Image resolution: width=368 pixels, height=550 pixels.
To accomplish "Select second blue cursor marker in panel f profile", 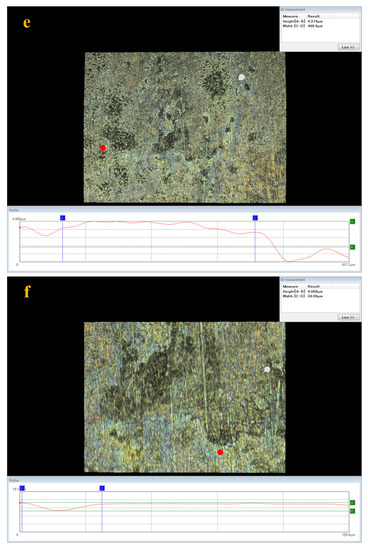I will pyautogui.click(x=102, y=488).
